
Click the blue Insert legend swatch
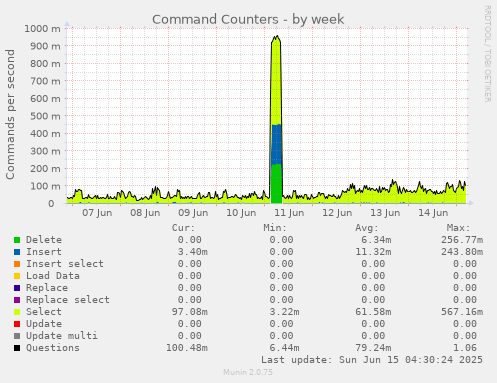(x=17, y=252)
